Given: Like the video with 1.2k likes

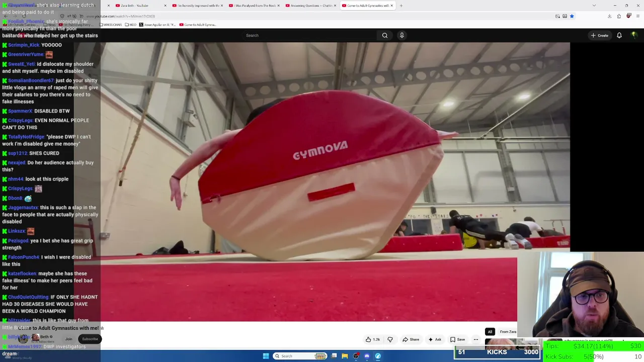Looking at the screenshot, I should tap(373, 339).
